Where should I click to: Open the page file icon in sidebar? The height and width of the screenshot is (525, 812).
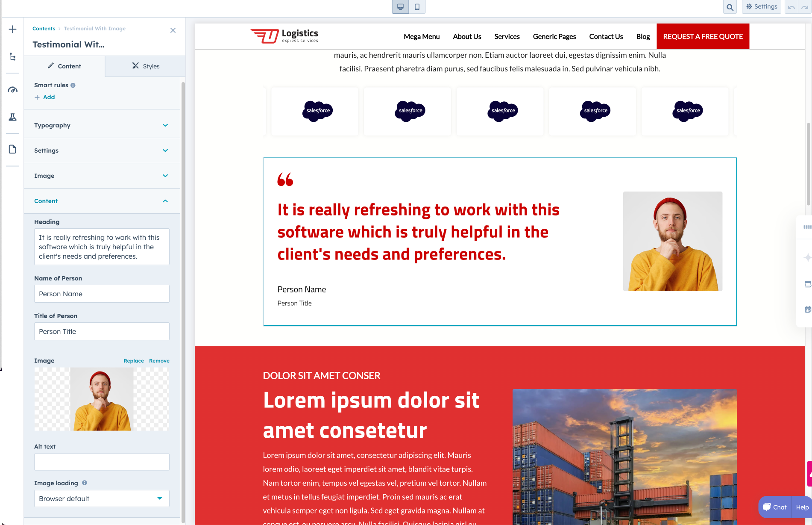(x=13, y=149)
